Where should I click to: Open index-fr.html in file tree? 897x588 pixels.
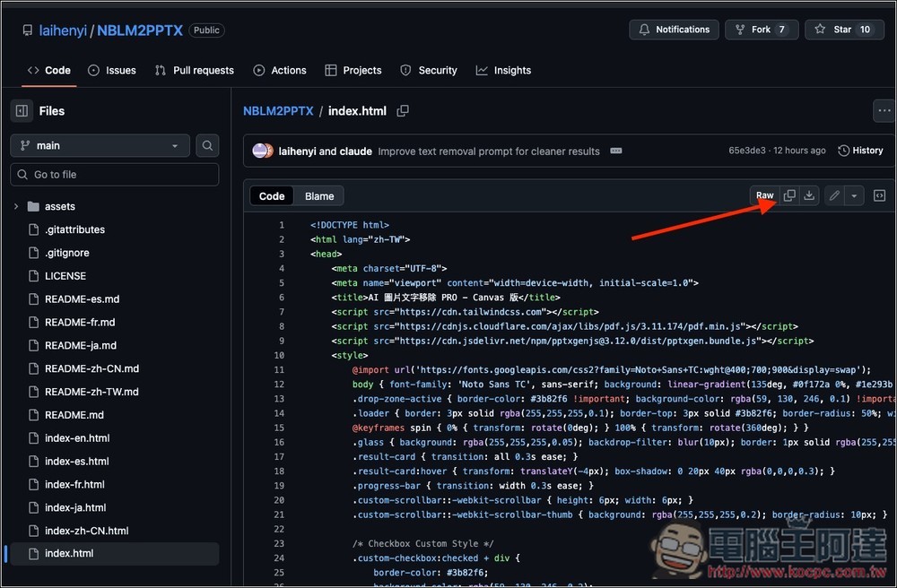[74, 484]
